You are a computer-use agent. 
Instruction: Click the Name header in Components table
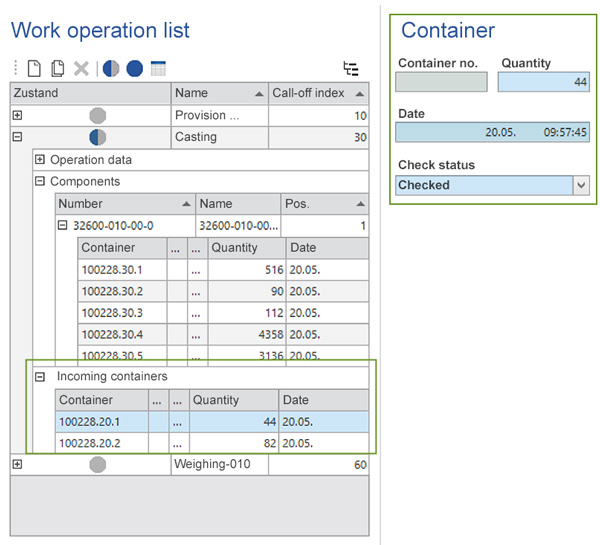(238, 204)
